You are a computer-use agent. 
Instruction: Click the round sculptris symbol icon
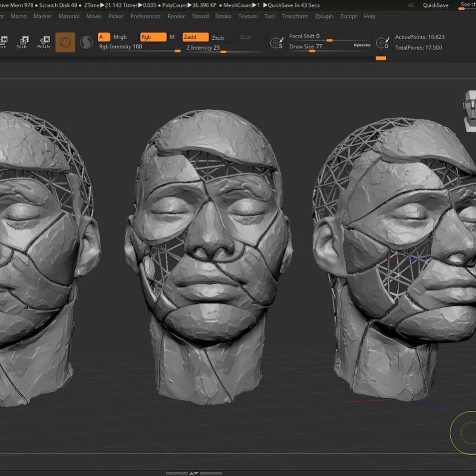(x=86, y=42)
